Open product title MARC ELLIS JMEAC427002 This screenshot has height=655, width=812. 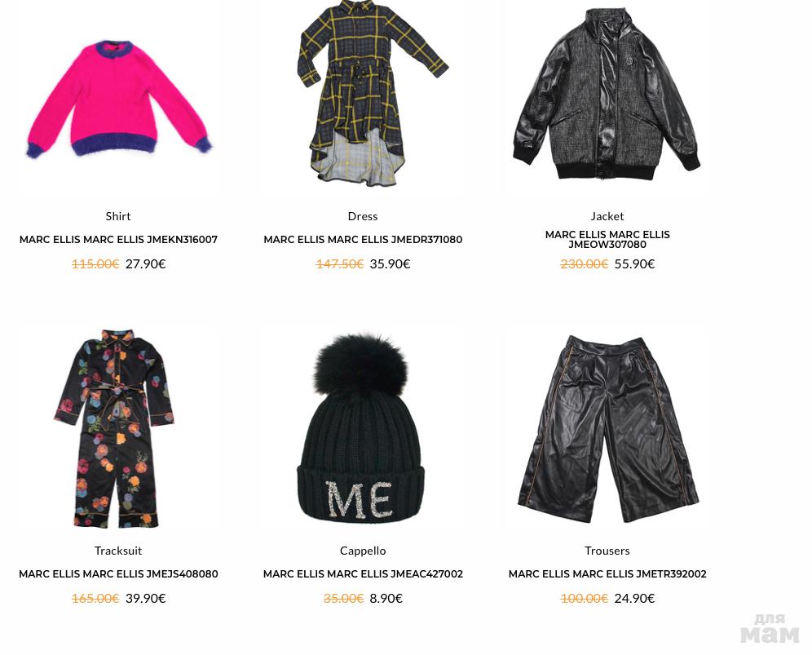(x=363, y=573)
